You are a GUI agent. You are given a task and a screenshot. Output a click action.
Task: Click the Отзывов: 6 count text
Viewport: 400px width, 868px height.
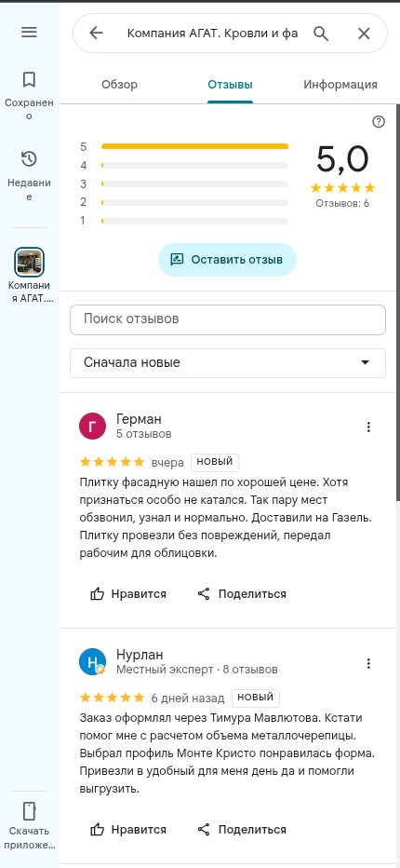(342, 203)
